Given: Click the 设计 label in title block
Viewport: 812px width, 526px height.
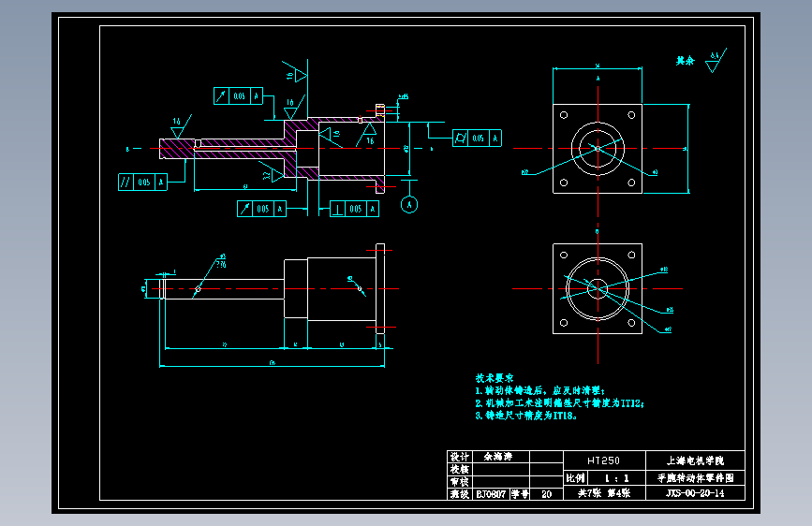Looking at the screenshot, I should [460, 457].
